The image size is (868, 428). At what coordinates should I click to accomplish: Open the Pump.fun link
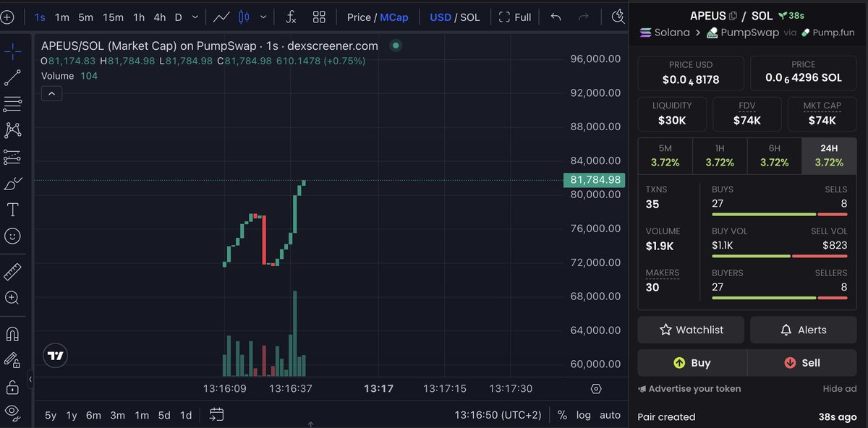click(x=829, y=33)
